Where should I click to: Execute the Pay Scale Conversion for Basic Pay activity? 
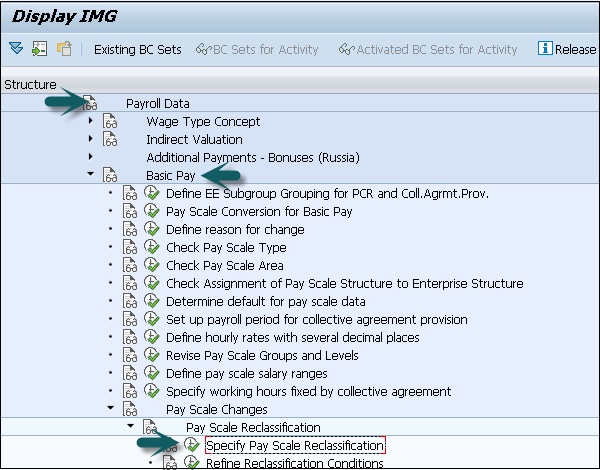click(x=151, y=212)
